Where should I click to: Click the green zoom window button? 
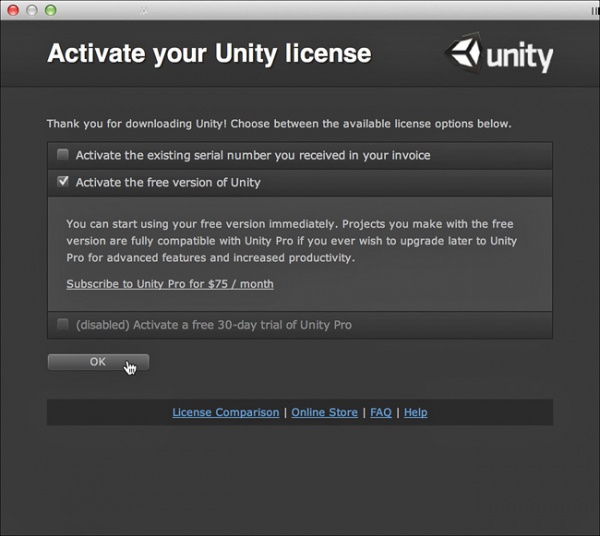(51, 10)
